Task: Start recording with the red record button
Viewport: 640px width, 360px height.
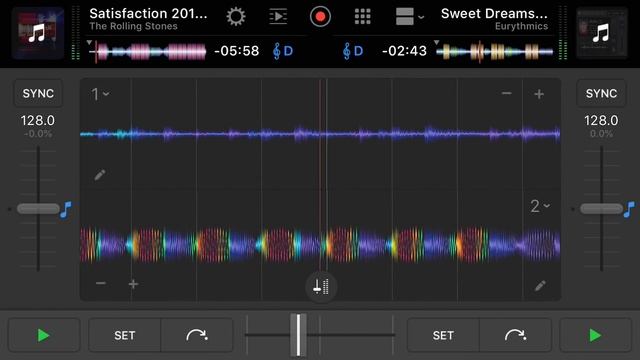Action: pyautogui.click(x=320, y=17)
